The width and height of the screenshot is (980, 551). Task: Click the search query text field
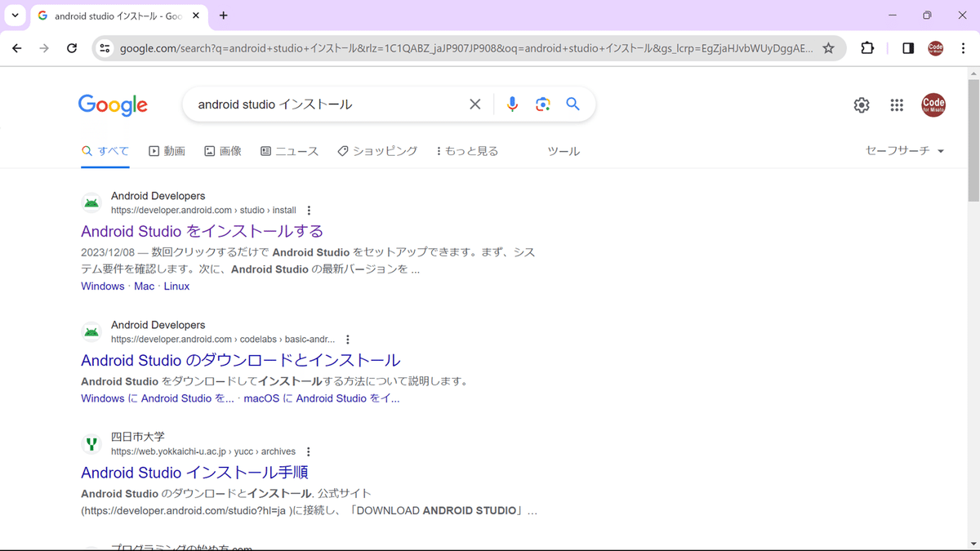pyautogui.click(x=327, y=104)
